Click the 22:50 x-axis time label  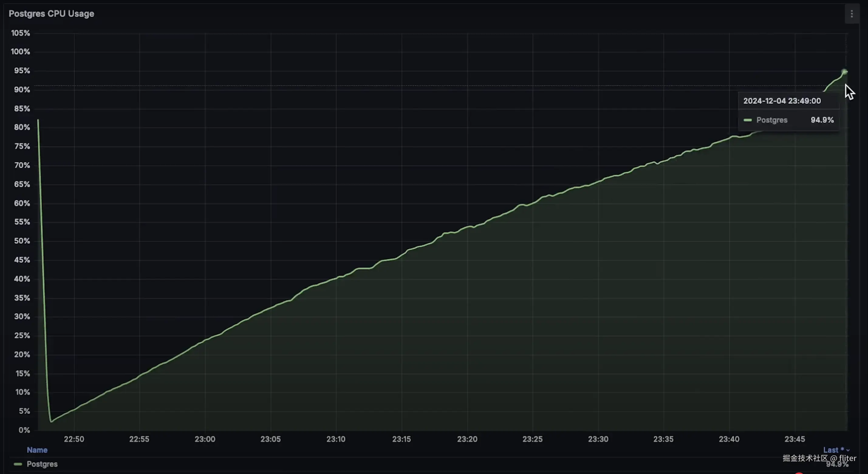pos(74,439)
